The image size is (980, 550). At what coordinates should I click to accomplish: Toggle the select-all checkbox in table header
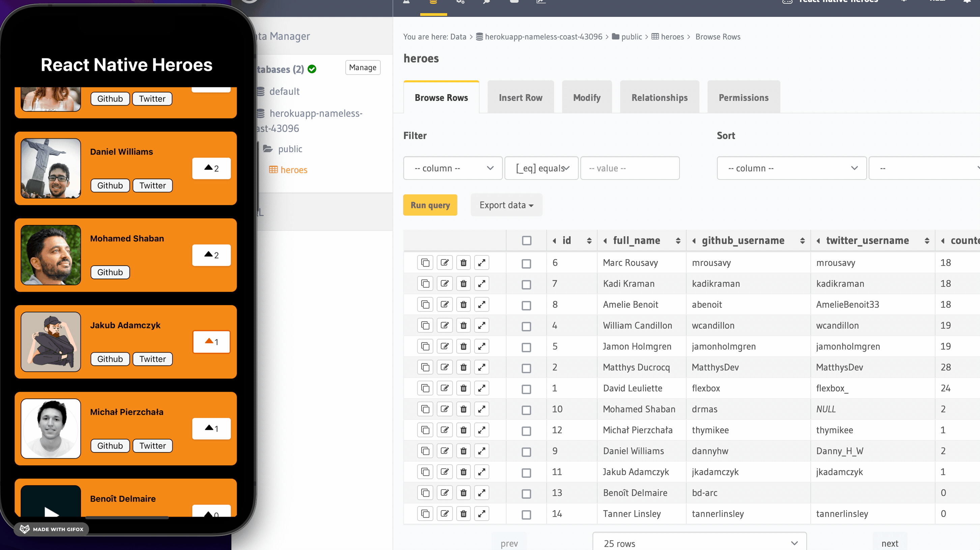pyautogui.click(x=526, y=241)
